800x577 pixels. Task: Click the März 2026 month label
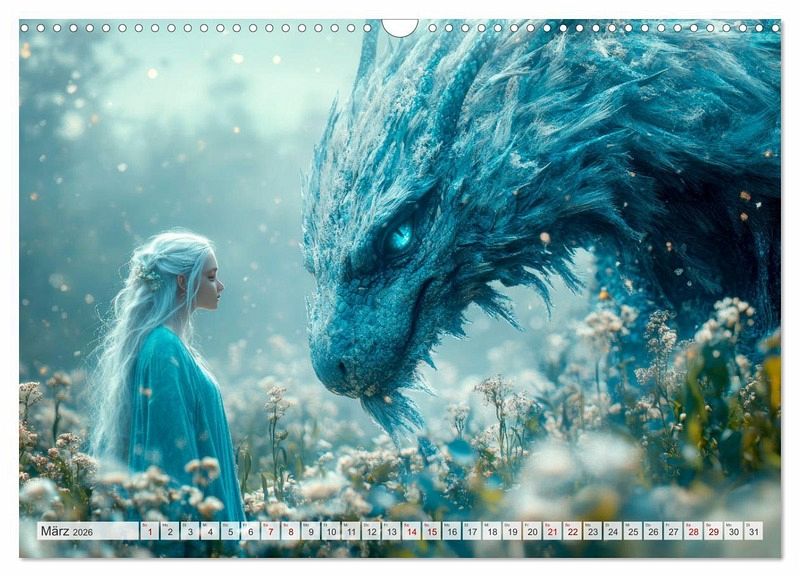click(66, 531)
